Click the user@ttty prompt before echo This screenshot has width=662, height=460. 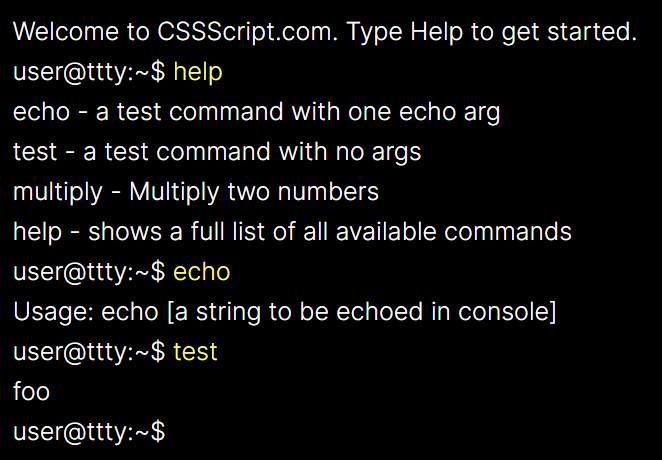point(89,272)
